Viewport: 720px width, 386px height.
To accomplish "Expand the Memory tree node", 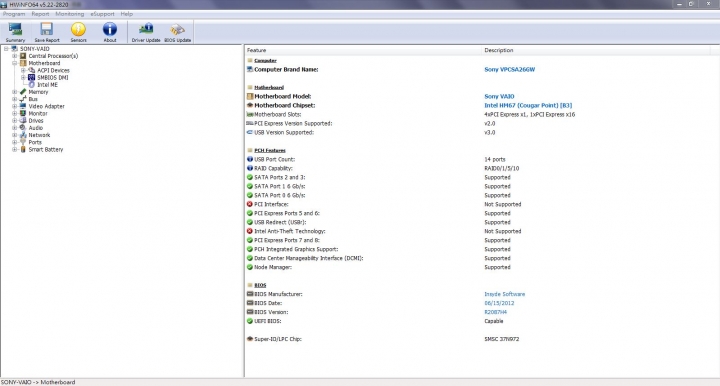I will click(15, 92).
